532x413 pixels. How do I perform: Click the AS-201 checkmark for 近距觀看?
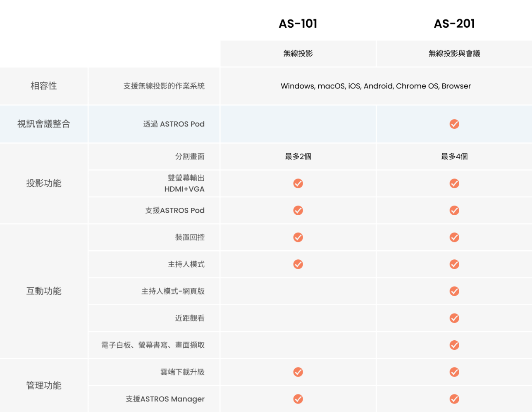[454, 318]
